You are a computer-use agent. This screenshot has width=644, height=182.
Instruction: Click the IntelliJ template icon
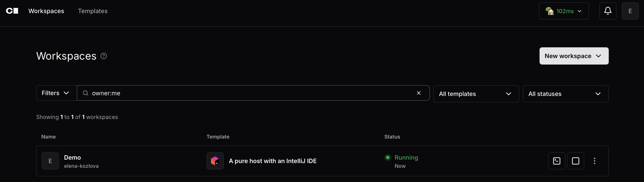point(215,161)
